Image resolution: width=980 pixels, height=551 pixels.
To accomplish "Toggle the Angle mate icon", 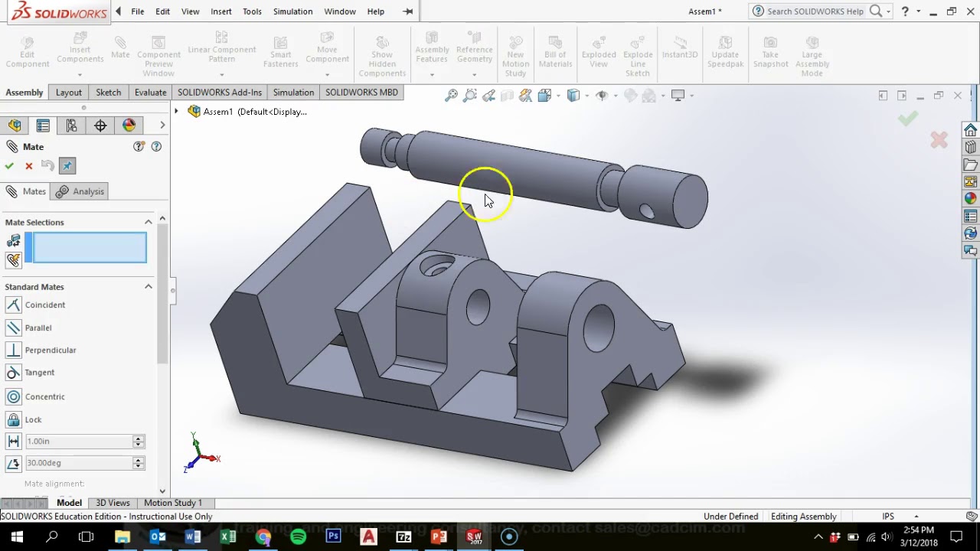I will (13, 462).
